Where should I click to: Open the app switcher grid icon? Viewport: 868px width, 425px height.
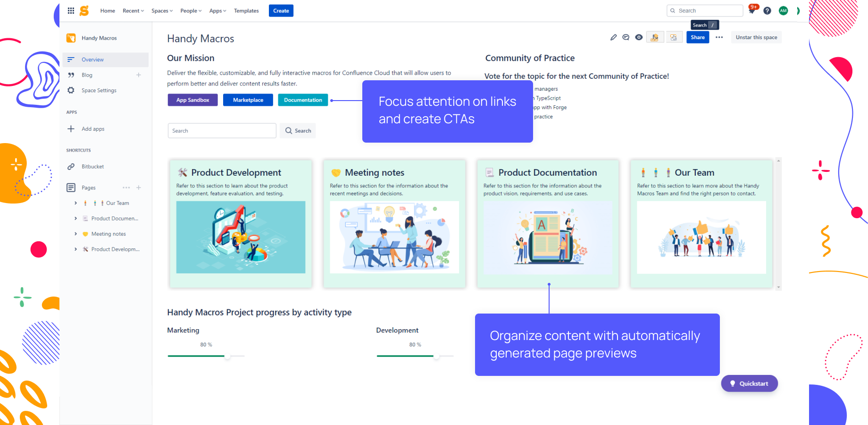[x=71, y=10]
